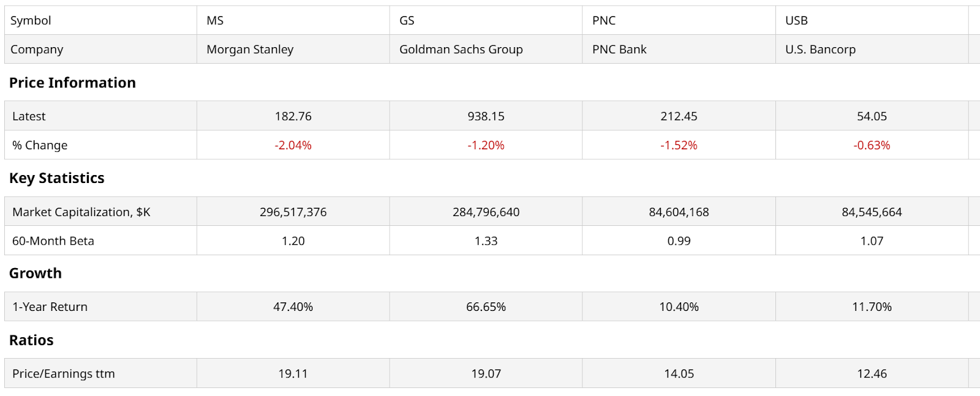The width and height of the screenshot is (980, 396).
Task: Click PNC Bank's 1-Year Return 10.40%
Action: point(679,307)
